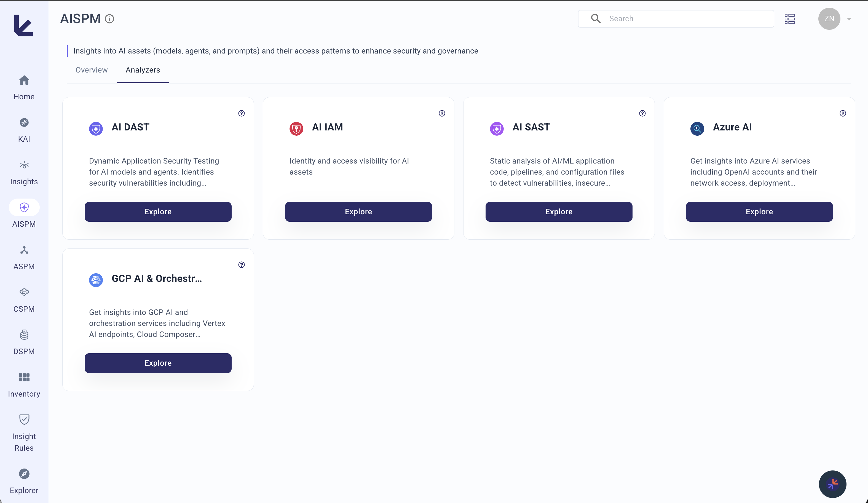Click the AI DAST shield icon
Image resolution: width=868 pixels, height=503 pixels.
tap(96, 129)
